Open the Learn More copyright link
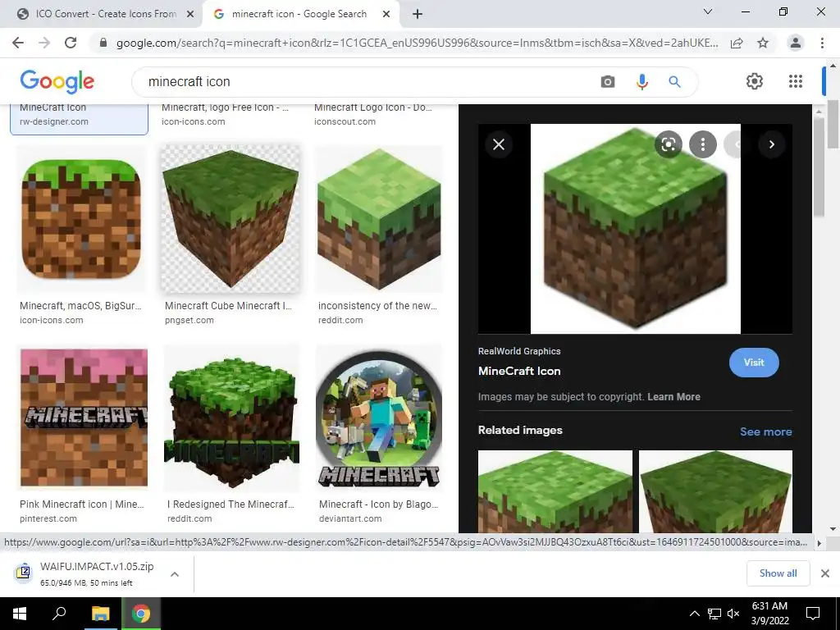 pyautogui.click(x=674, y=397)
